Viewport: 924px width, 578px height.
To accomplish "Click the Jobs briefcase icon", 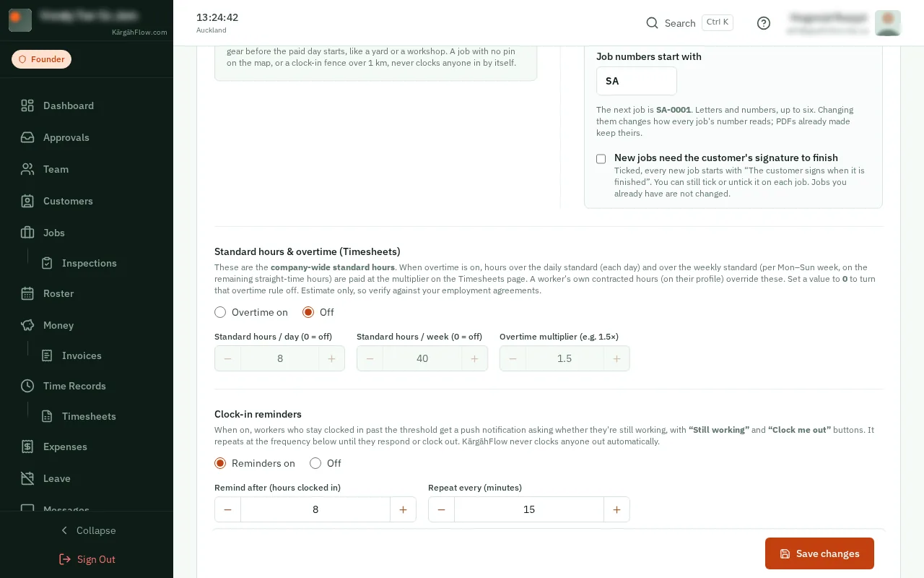I will pyautogui.click(x=27, y=233).
